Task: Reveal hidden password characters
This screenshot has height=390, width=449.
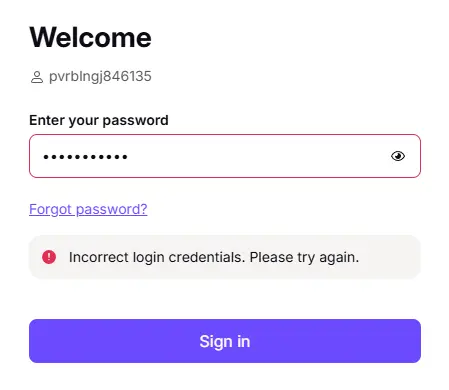Action: point(398,156)
